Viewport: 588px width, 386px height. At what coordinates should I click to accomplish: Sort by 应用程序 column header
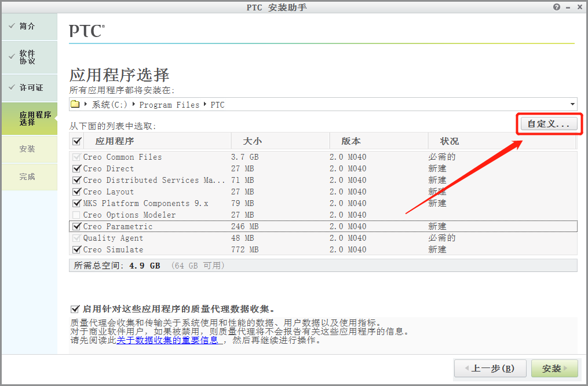[x=114, y=141]
